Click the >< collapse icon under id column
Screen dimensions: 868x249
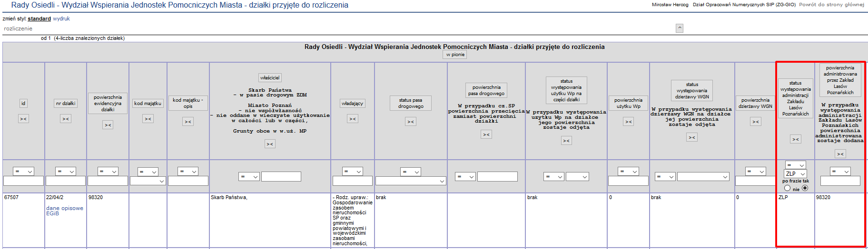(x=23, y=119)
